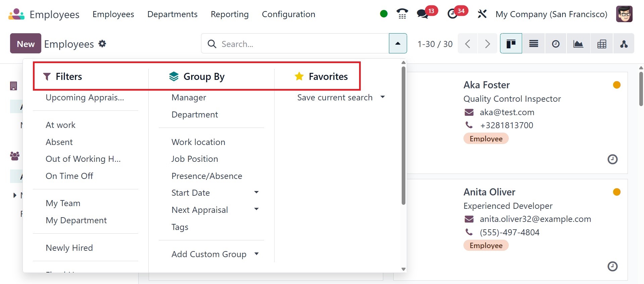
Task: Expand the Start Date group options
Action: (256, 192)
